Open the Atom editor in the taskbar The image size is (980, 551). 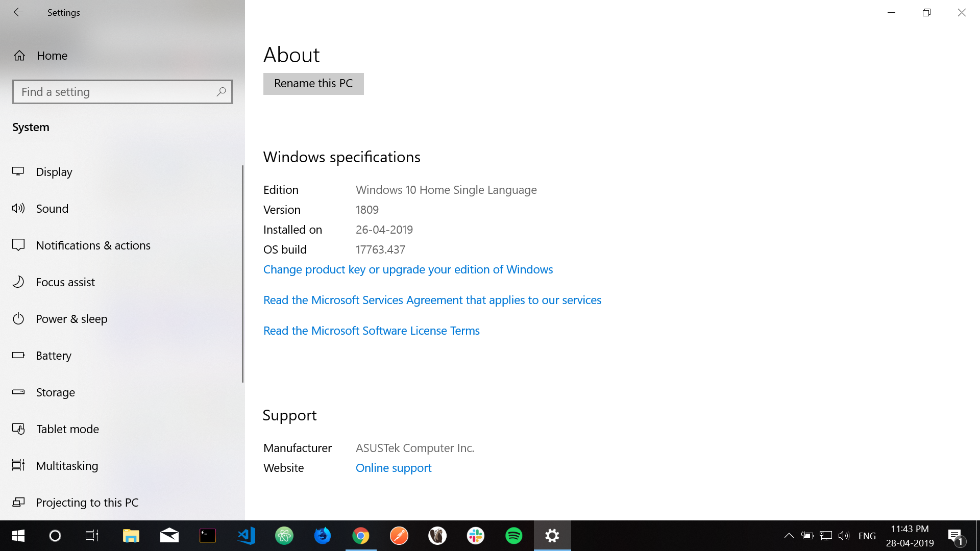point(284,536)
